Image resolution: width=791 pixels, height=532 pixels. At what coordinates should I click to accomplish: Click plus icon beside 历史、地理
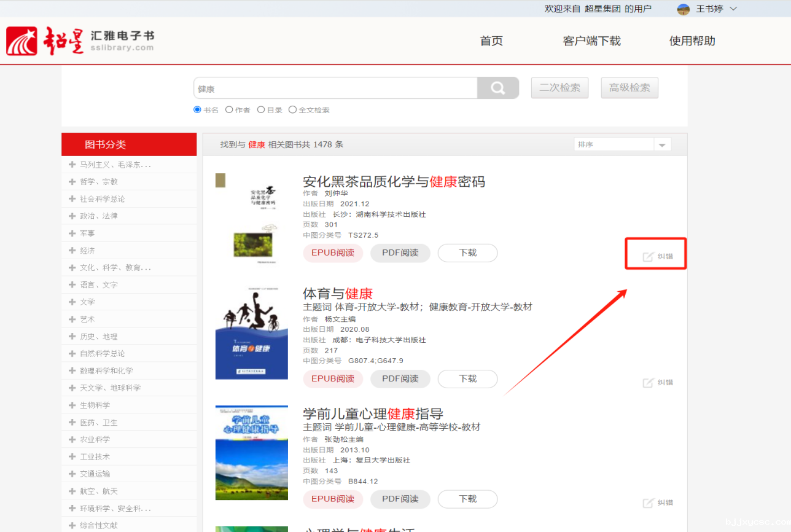72,337
